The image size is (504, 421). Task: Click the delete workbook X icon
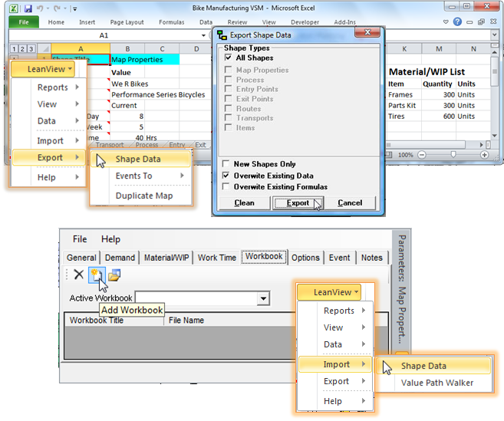78,275
